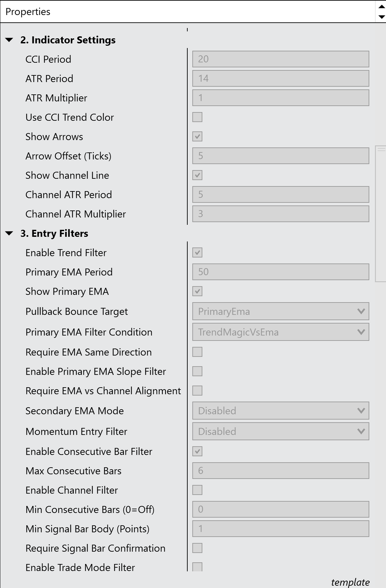Click the up arrow in Properties header
This screenshot has width=386, height=588.
[381, 7]
